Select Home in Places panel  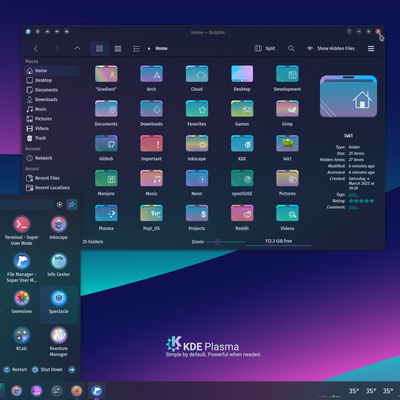(x=52, y=71)
